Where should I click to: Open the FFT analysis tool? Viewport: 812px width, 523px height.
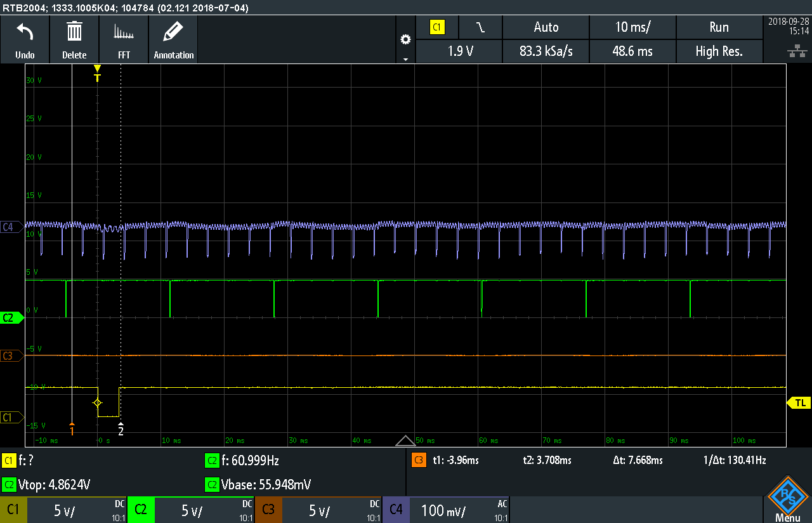pyautogui.click(x=124, y=39)
